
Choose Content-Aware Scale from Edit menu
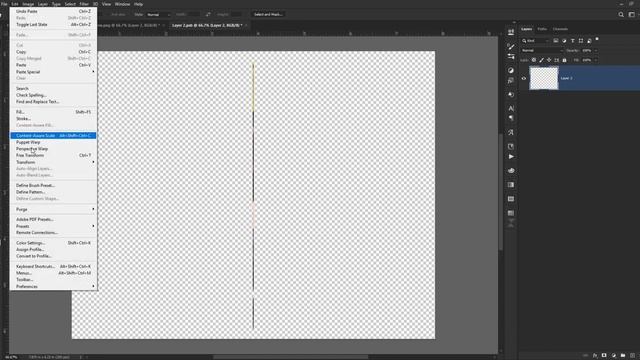[53, 136]
